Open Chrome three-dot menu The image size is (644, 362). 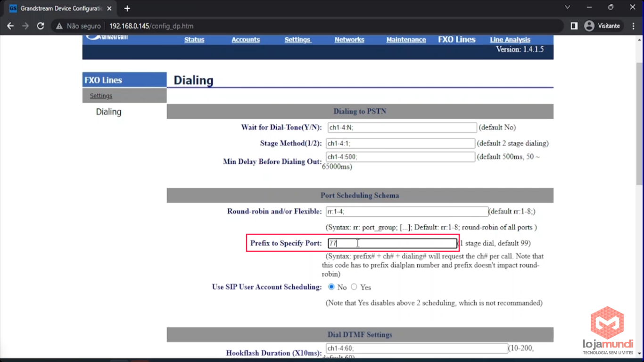pos(634,26)
